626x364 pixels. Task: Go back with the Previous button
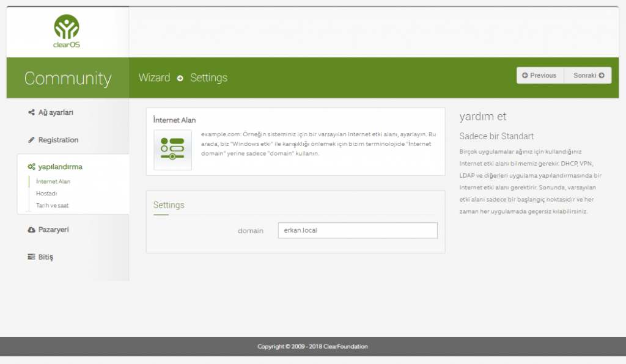click(x=540, y=75)
